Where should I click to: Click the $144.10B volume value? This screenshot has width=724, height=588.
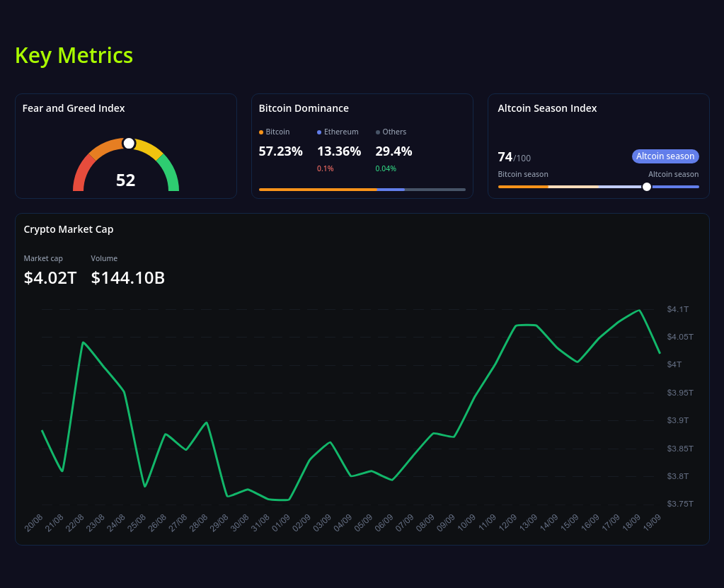[128, 278]
